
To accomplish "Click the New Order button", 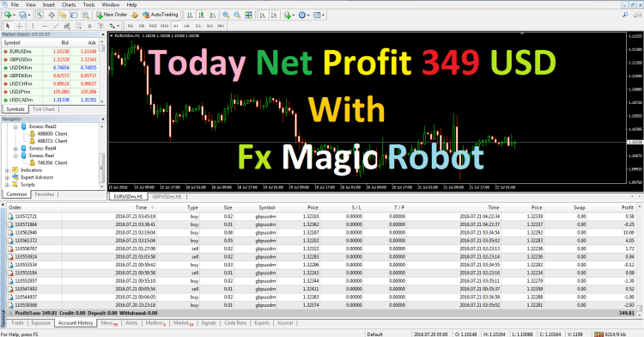I will click(x=112, y=15).
